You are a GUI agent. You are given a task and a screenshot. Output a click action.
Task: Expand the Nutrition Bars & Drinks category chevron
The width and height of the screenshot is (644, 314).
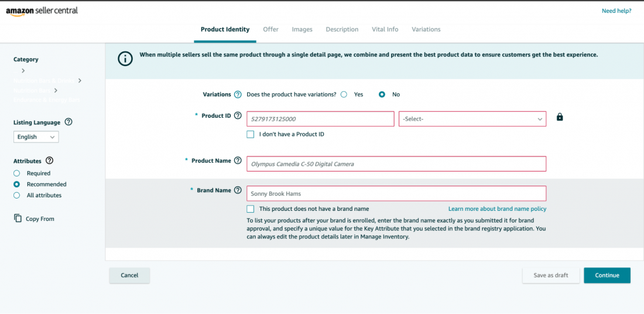80,81
